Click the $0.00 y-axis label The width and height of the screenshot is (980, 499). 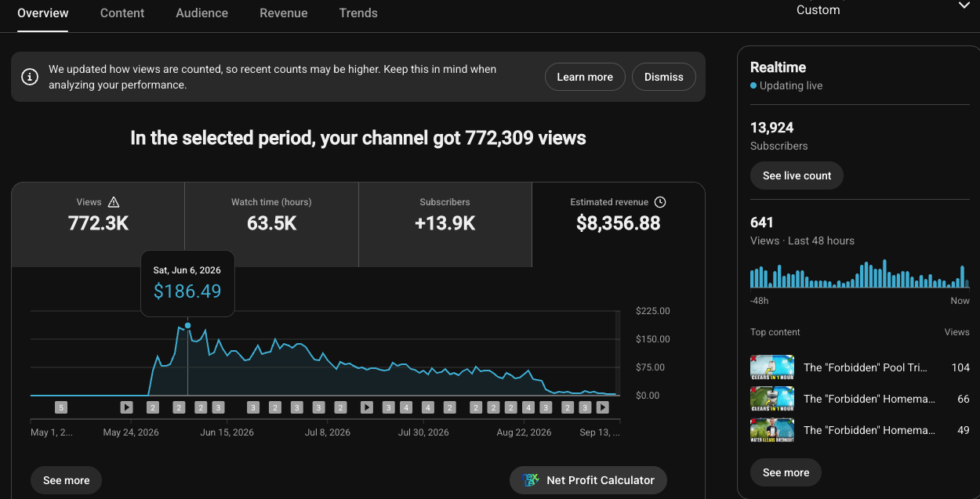pyautogui.click(x=648, y=396)
